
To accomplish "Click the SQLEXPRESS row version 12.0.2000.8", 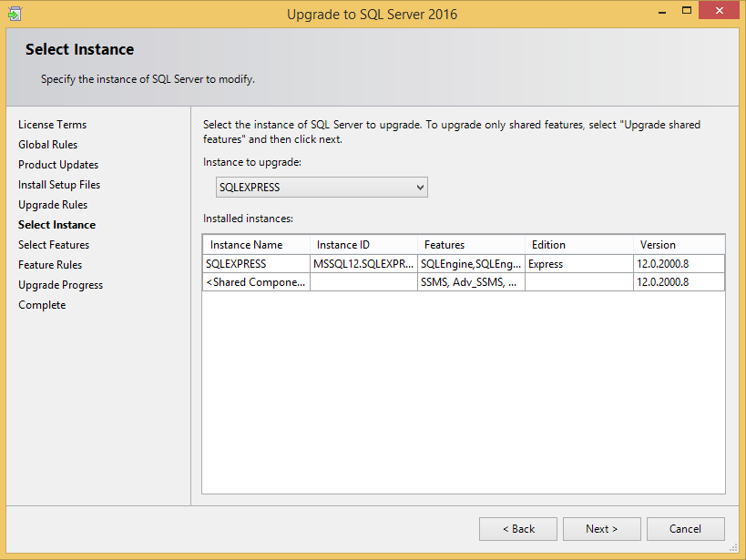I will 680,263.
